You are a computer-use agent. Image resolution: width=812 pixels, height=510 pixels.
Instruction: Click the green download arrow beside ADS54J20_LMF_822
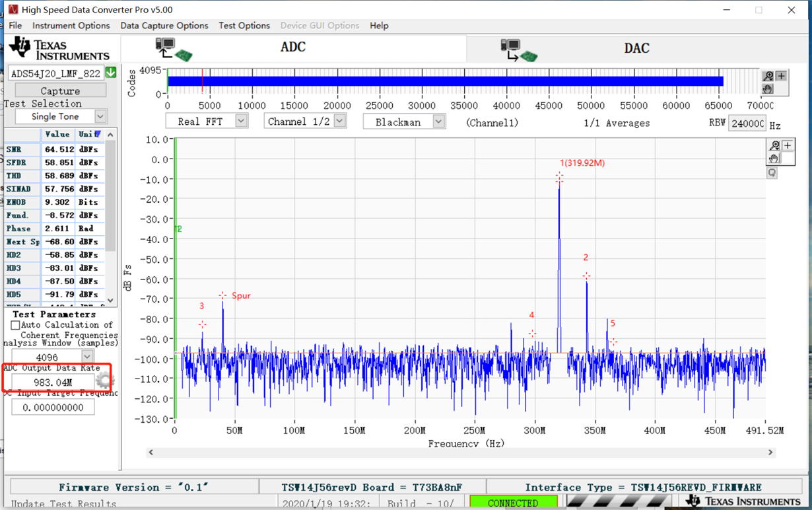point(111,73)
